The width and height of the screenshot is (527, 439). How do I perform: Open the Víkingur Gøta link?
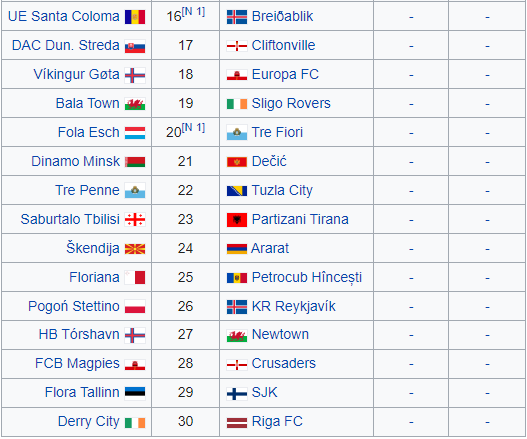[76, 75]
